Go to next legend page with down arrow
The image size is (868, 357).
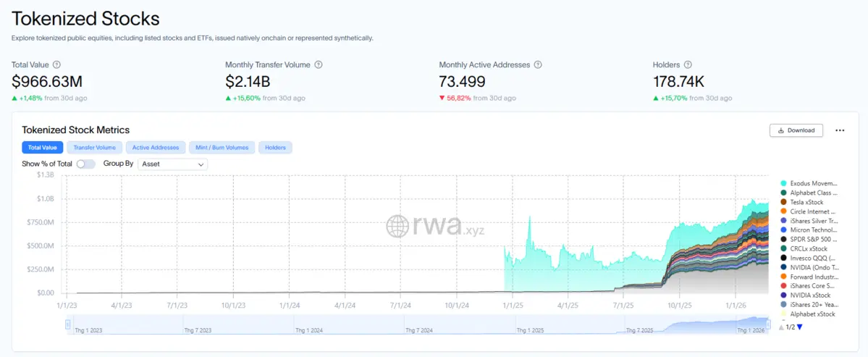tap(800, 327)
